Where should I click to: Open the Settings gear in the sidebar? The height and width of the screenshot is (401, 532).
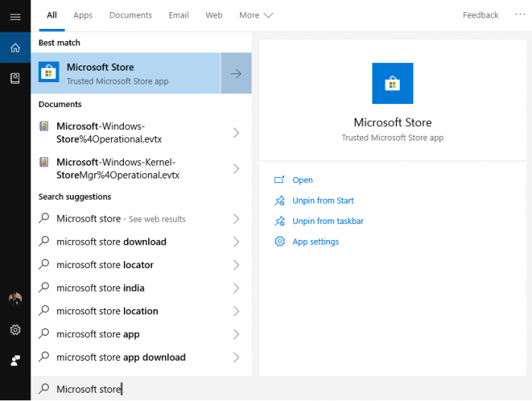click(15, 330)
